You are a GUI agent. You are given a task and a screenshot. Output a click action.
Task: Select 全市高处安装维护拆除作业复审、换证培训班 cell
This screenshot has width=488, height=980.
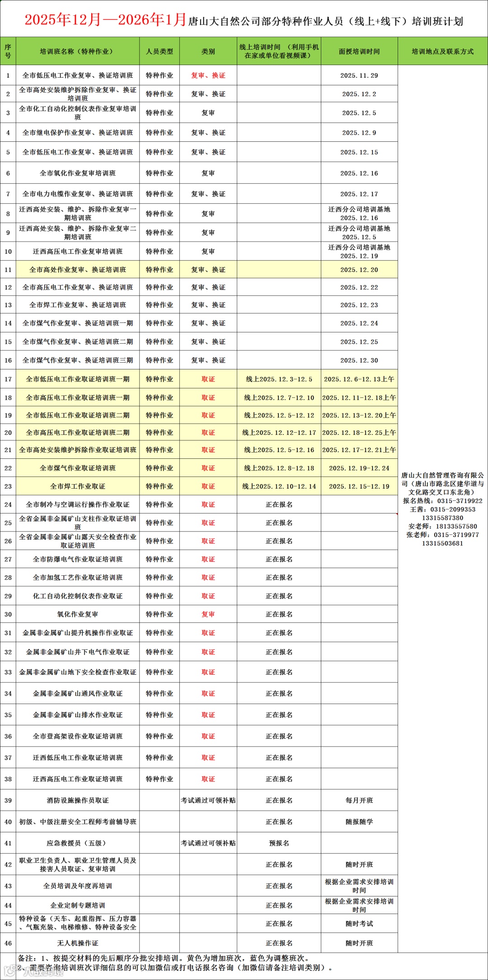[x=78, y=94]
